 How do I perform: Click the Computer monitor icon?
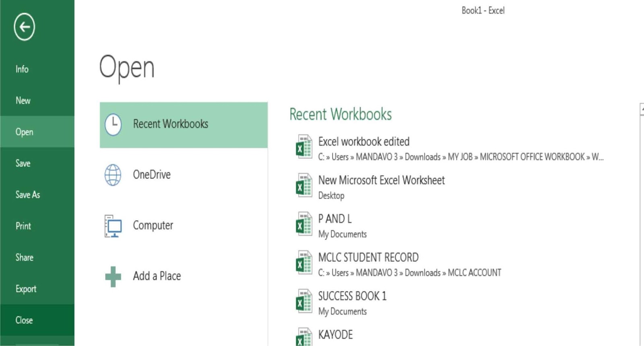(113, 226)
